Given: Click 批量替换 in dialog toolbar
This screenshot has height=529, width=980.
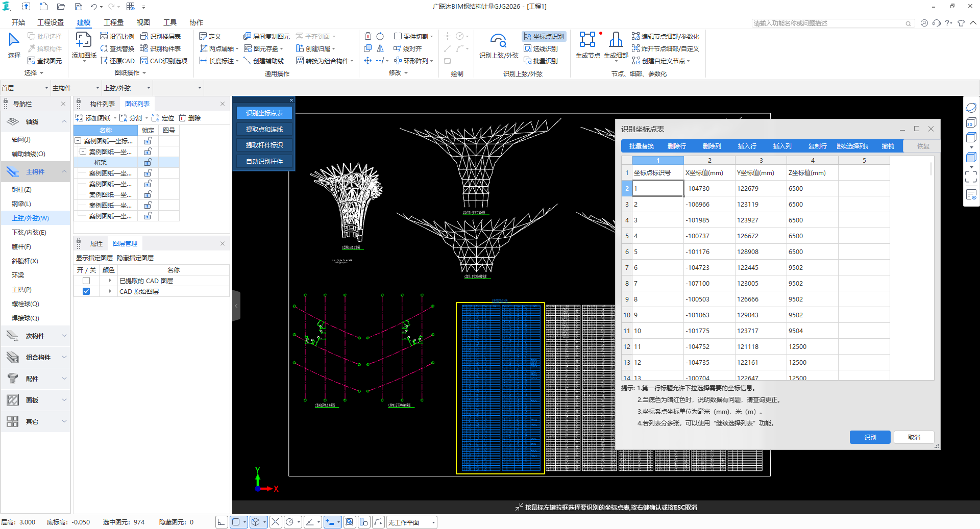Looking at the screenshot, I should [641, 146].
